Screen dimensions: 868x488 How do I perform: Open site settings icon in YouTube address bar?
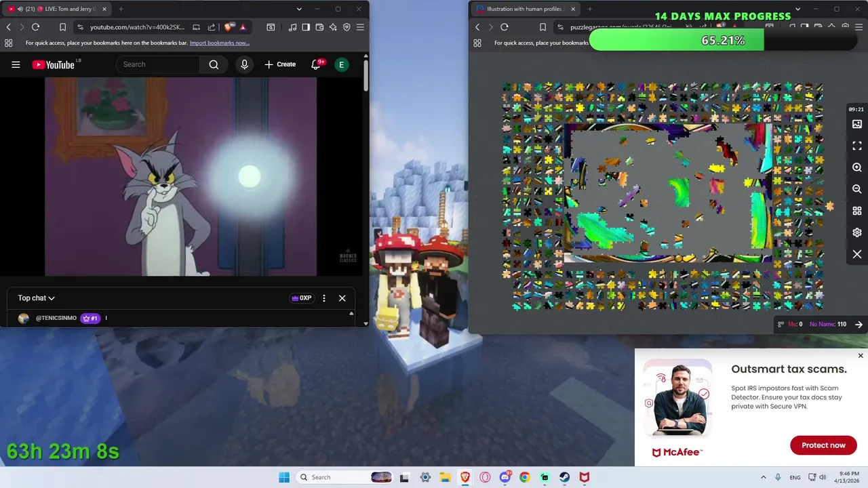coord(80,27)
